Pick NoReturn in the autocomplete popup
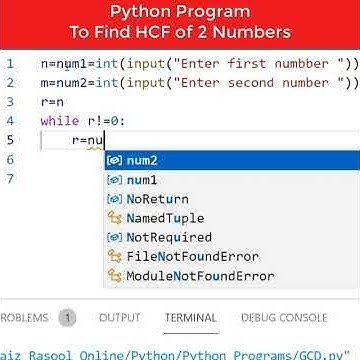This screenshot has height=360, width=360. coord(232,199)
